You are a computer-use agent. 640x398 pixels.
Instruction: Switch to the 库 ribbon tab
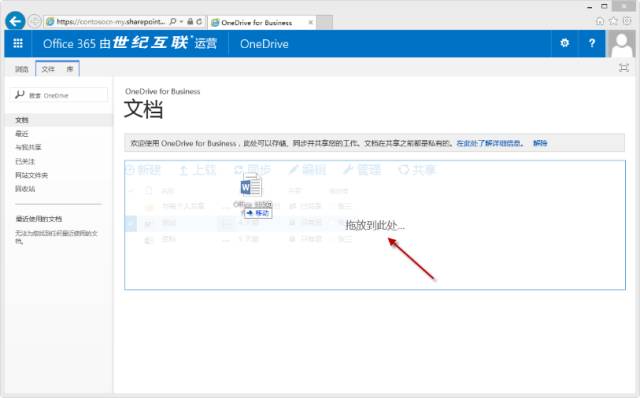(70, 69)
